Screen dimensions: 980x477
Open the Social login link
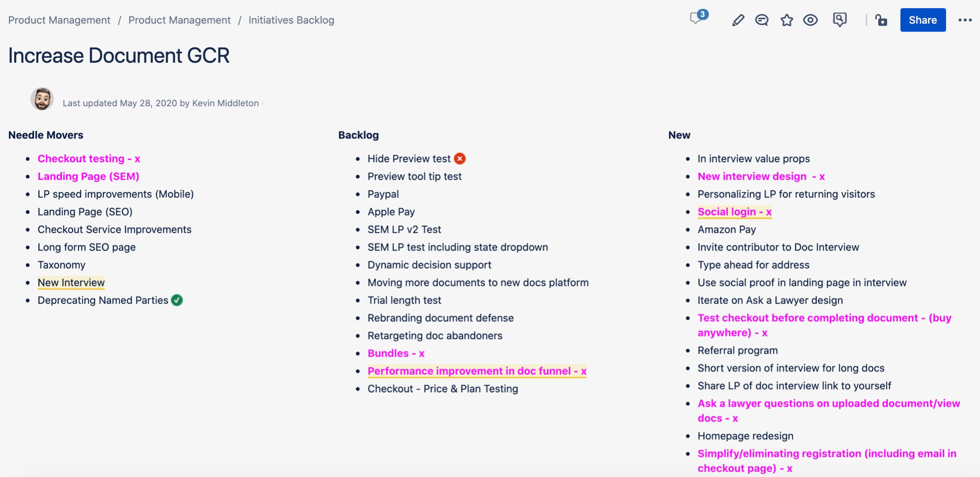tap(734, 211)
